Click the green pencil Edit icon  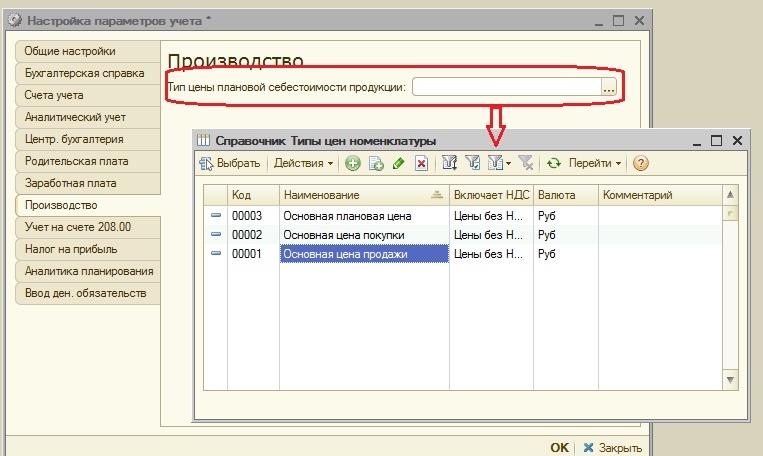[399, 164]
